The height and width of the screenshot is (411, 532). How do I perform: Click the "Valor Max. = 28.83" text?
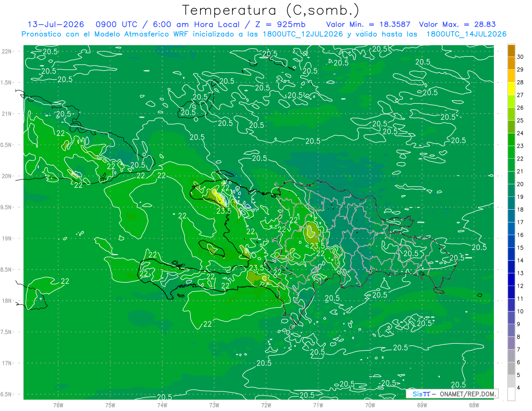(x=457, y=24)
